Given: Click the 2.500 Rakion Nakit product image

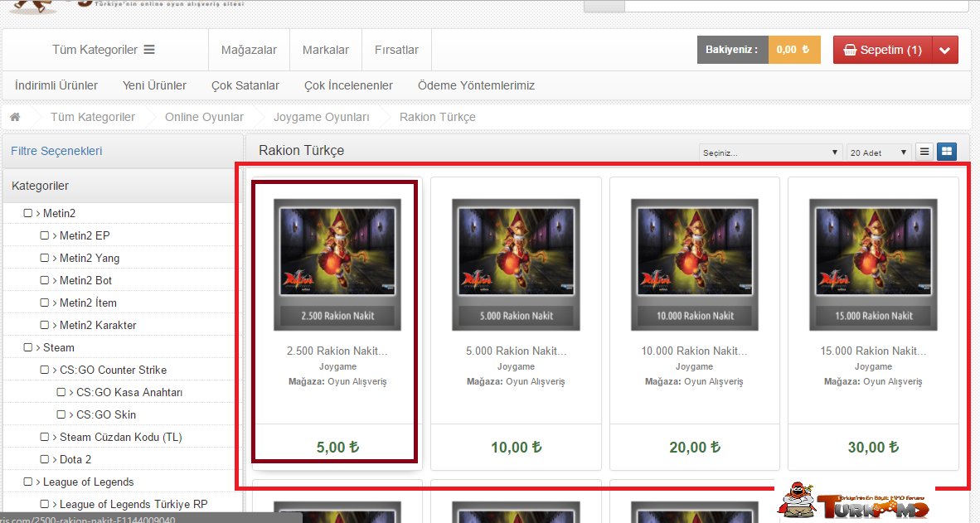Looking at the screenshot, I should [x=337, y=264].
